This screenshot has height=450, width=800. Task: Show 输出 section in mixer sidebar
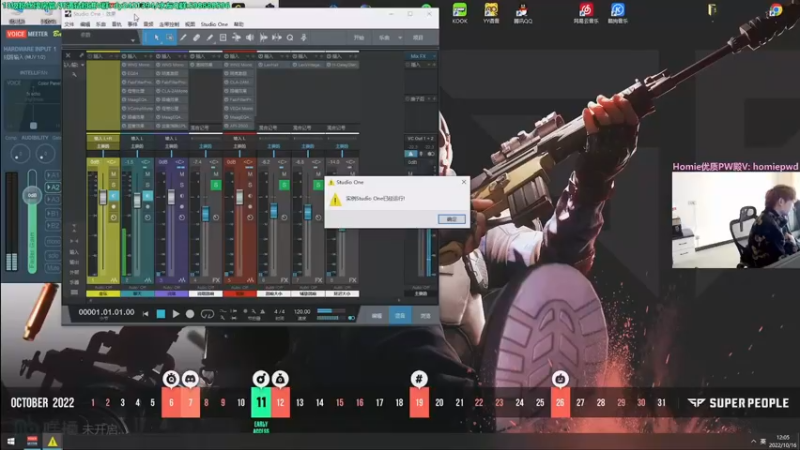74,262
